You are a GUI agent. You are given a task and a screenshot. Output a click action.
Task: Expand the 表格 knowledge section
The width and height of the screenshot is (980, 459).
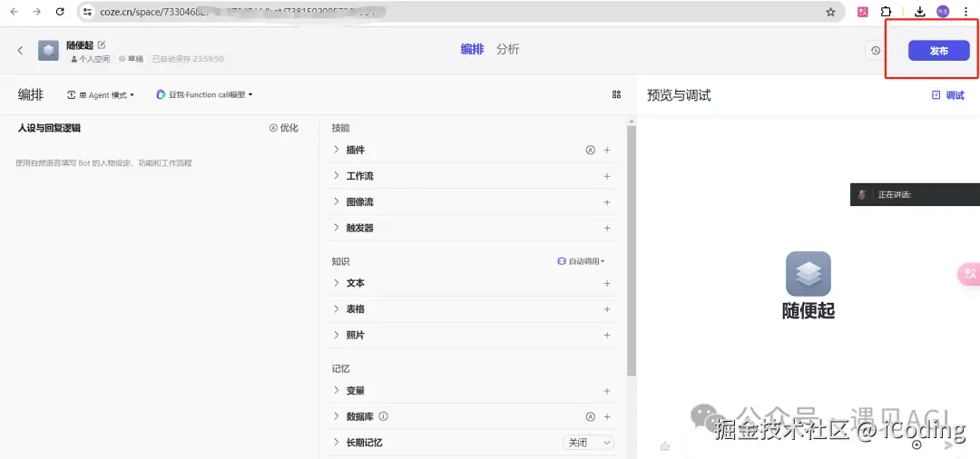point(337,309)
